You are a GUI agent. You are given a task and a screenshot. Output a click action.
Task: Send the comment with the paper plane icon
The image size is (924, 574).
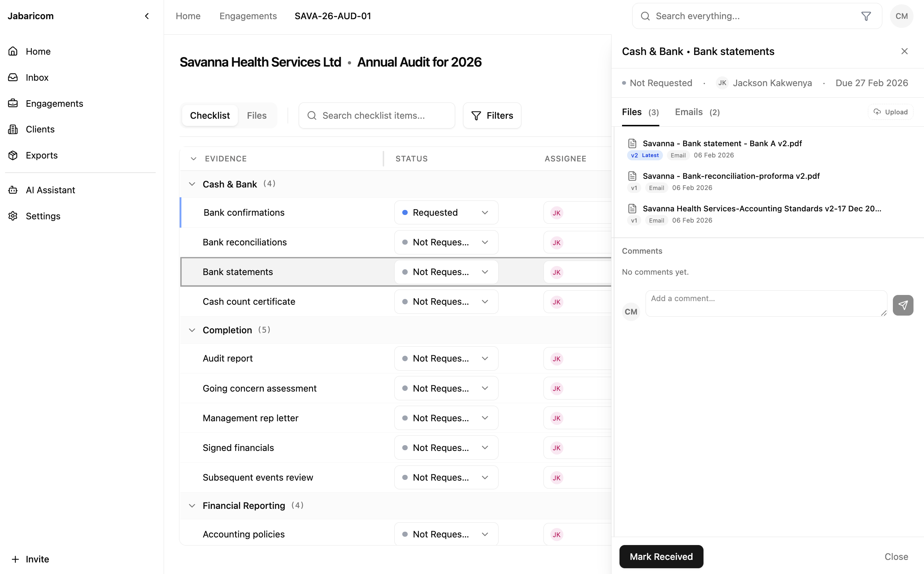tap(902, 305)
